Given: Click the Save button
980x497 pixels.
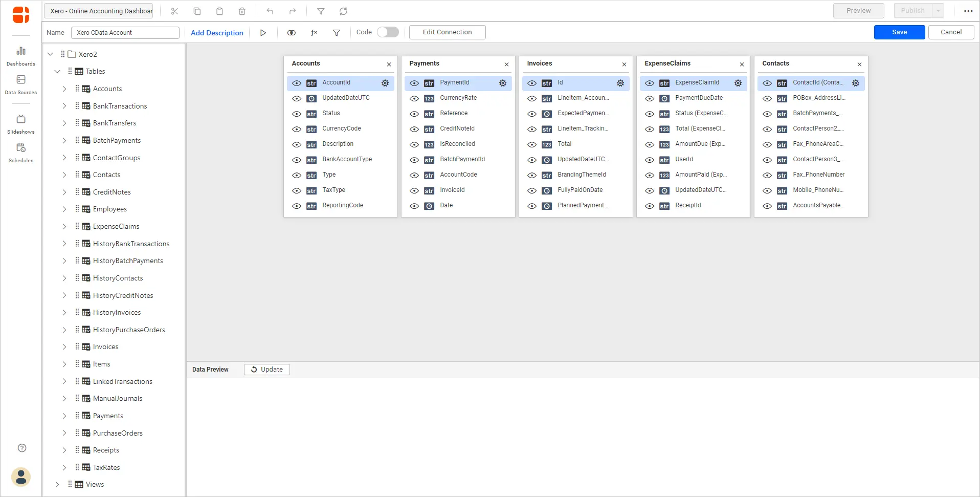Looking at the screenshot, I should pyautogui.click(x=899, y=32).
